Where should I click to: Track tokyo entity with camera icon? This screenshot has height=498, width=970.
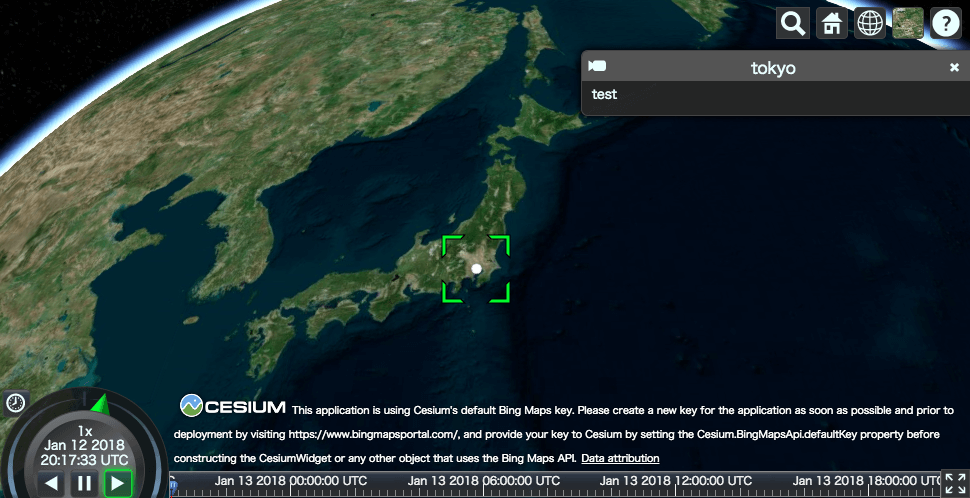(x=597, y=66)
